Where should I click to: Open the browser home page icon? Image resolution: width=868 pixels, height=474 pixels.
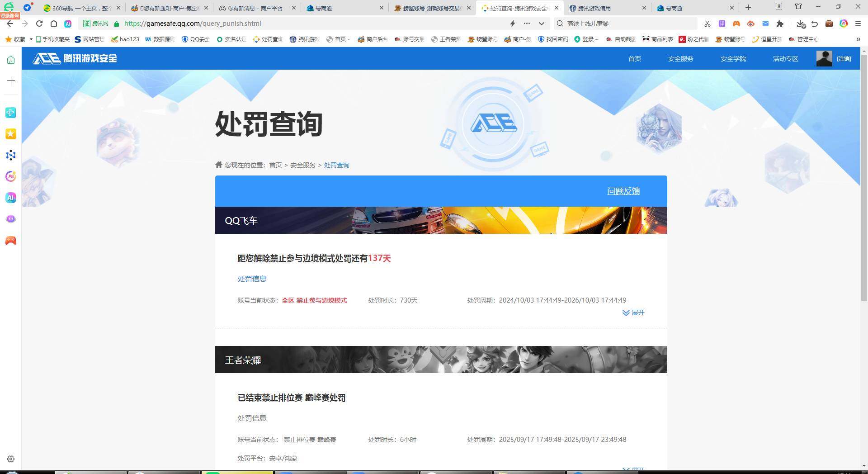pyautogui.click(x=54, y=24)
